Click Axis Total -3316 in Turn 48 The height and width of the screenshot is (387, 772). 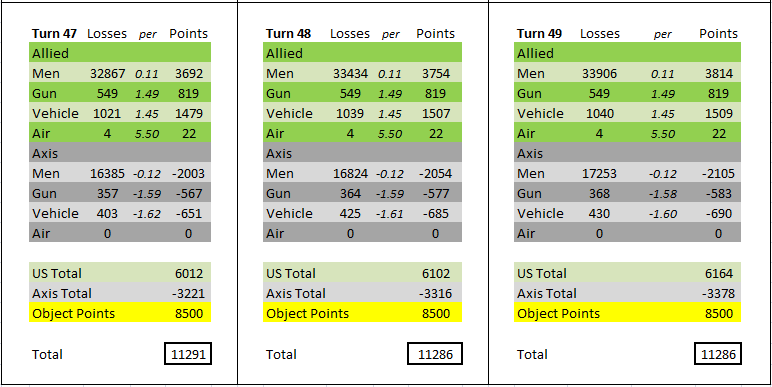tap(435, 293)
